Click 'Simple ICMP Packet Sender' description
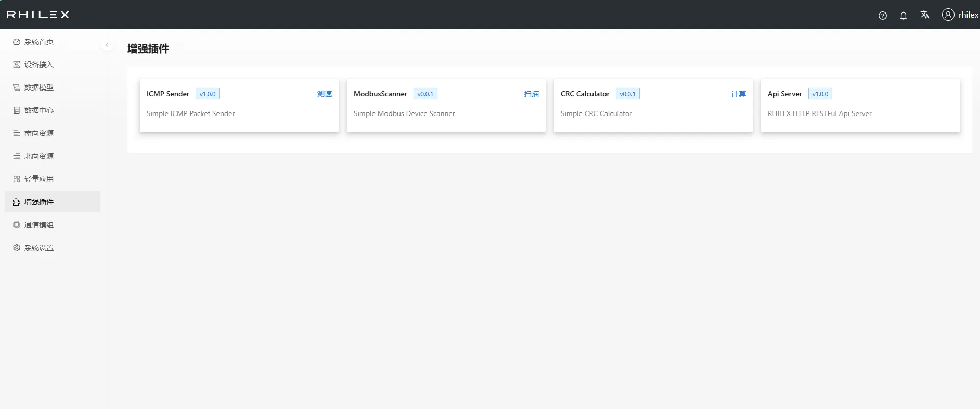Viewport: 980px width, 409px height. click(x=190, y=113)
